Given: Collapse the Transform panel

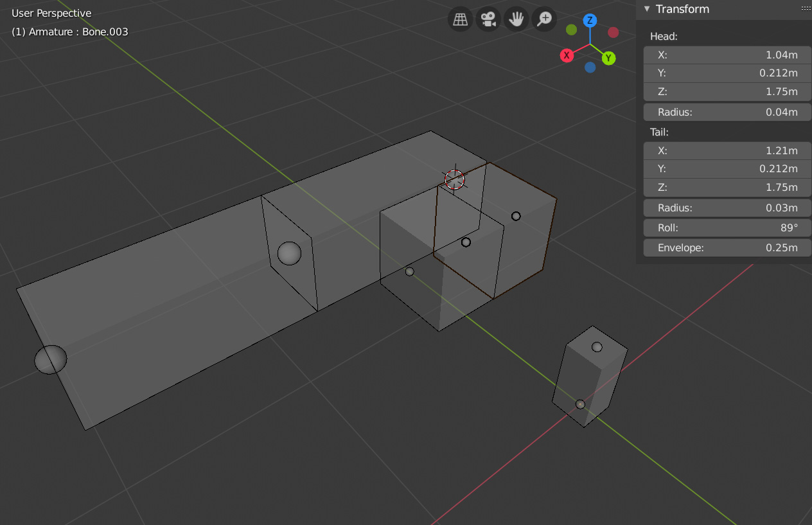Looking at the screenshot, I should (647, 9).
